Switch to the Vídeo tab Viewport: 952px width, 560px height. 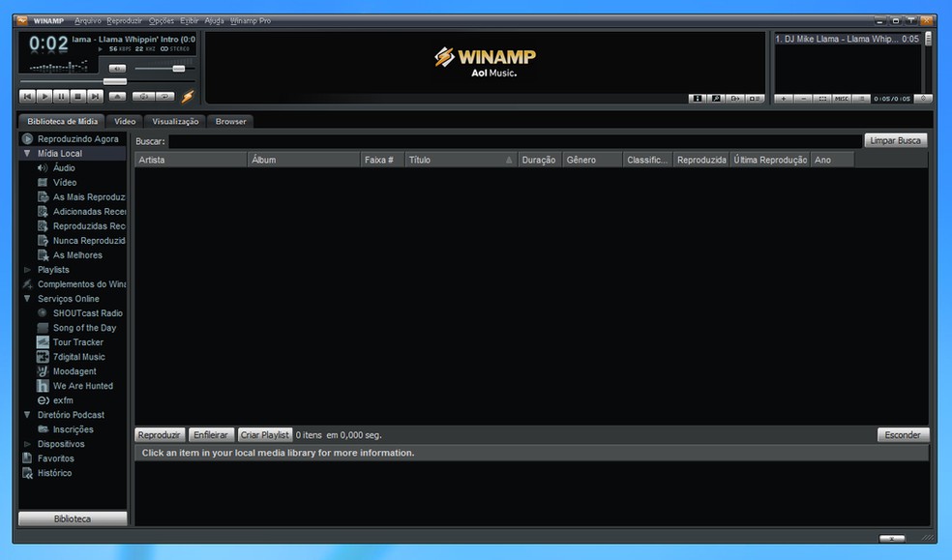tap(124, 121)
